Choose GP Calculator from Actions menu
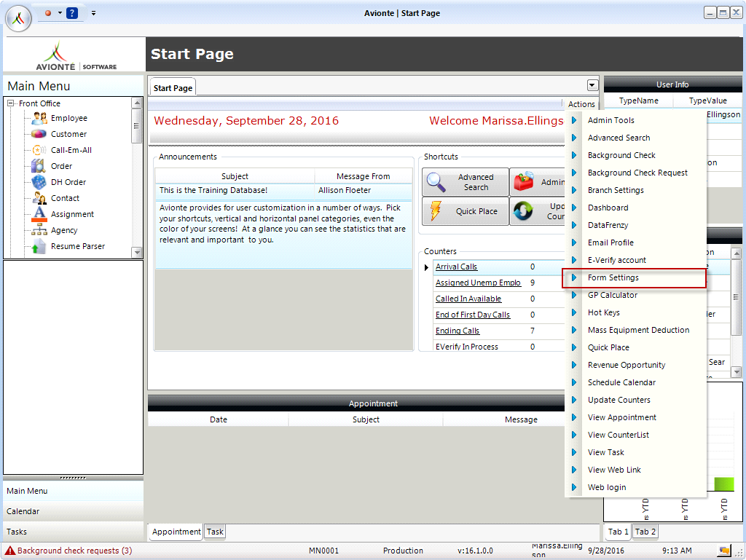This screenshot has height=560, width=746. (x=612, y=295)
